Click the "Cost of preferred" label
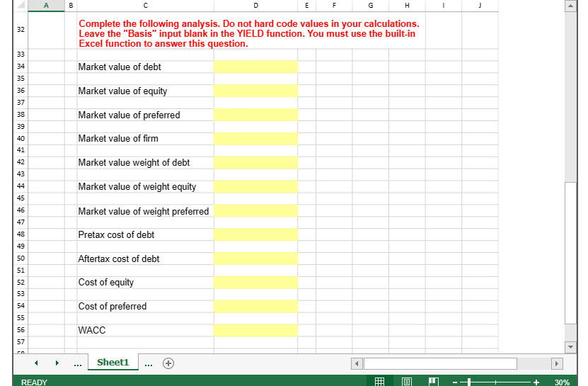Image resolution: width=588 pixels, height=386 pixels. pyautogui.click(x=113, y=307)
